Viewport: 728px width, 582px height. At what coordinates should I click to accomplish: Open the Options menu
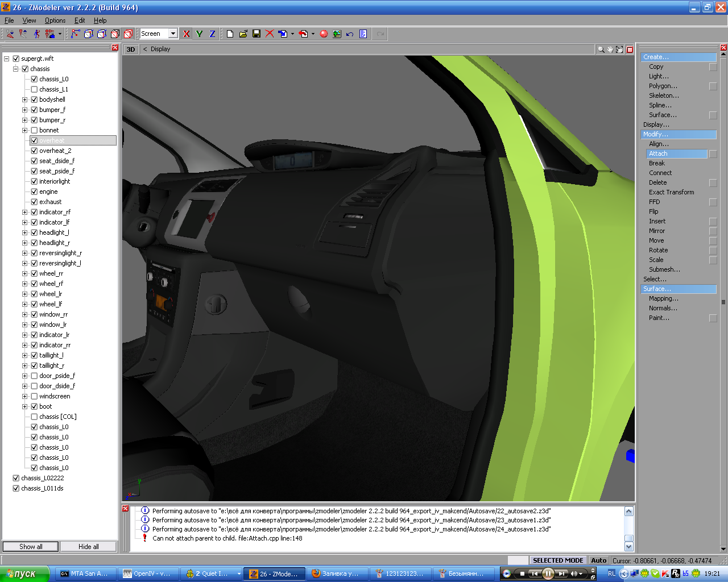55,20
